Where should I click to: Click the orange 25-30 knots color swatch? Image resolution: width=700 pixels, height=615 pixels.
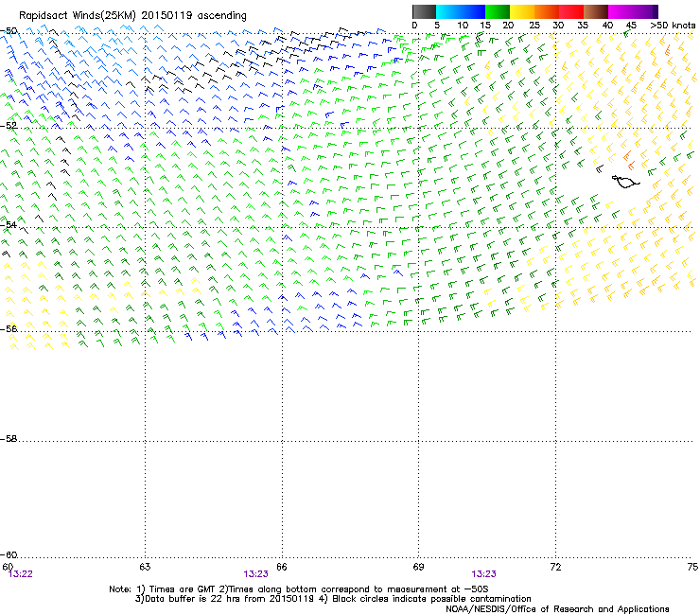click(547, 11)
